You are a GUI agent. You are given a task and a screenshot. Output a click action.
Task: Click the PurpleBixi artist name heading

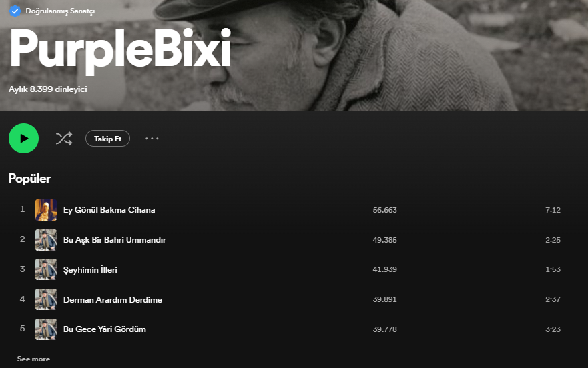click(x=120, y=49)
